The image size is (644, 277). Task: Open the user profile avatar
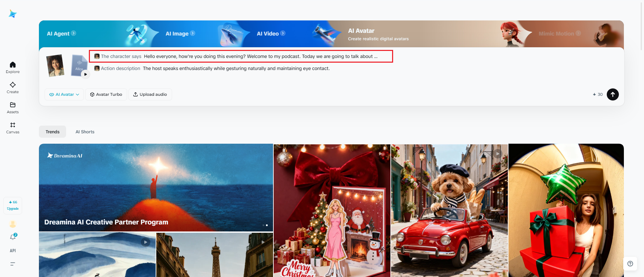tap(13, 224)
